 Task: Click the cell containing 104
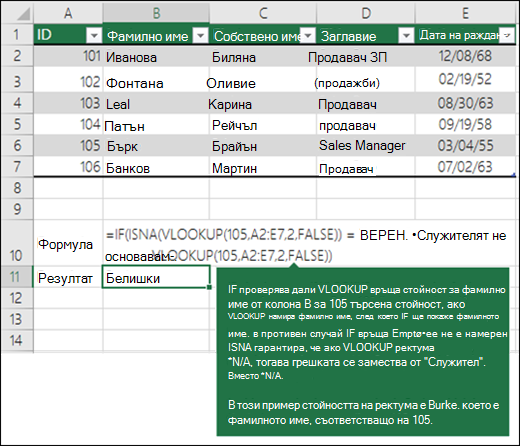point(68,124)
